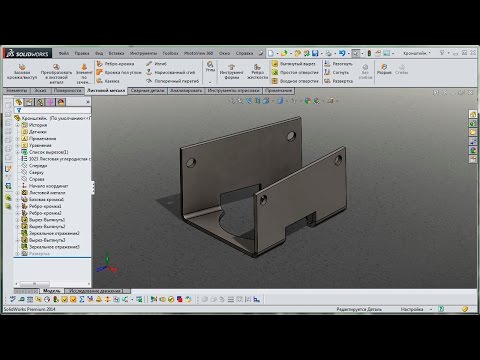Click the Исследование движения bottom tab

(x=95, y=291)
